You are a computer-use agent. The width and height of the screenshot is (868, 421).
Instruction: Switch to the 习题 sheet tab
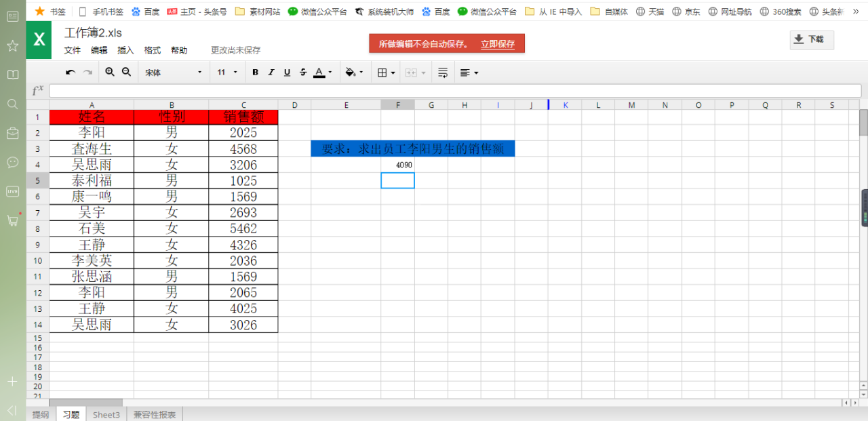coord(71,414)
